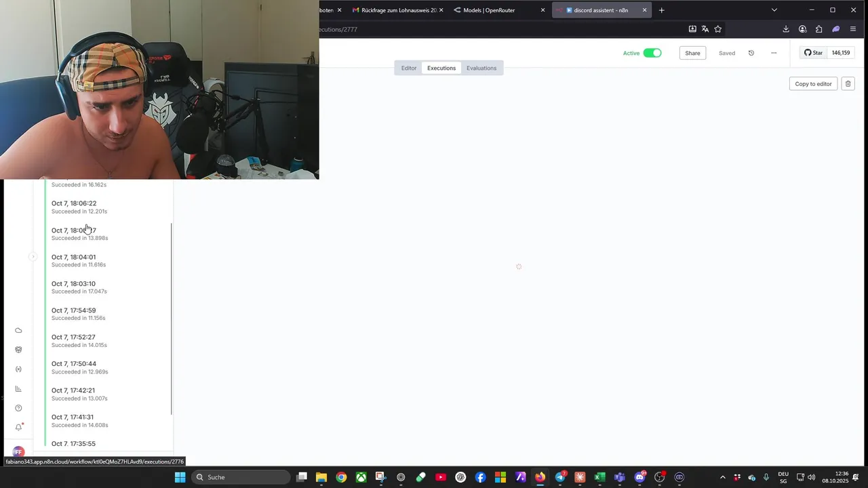The width and height of the screenshot is (868, 488).
Task: Click the Share button
Action: pyautogui.click(x=692, y=53)
